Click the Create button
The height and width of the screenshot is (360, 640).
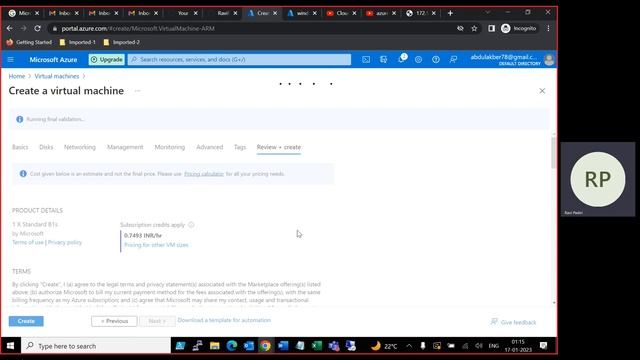[26, 321]
